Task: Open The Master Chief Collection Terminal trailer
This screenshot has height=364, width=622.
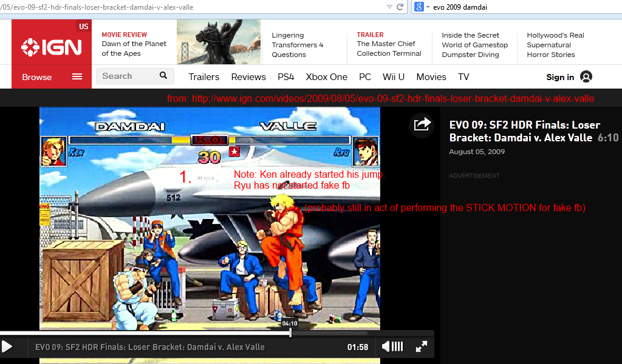Action: (x=389, y=49)
